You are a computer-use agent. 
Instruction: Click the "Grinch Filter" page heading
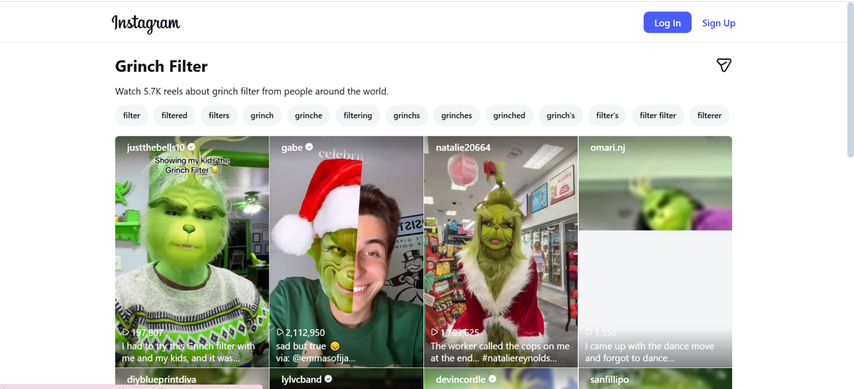point(161,66)
